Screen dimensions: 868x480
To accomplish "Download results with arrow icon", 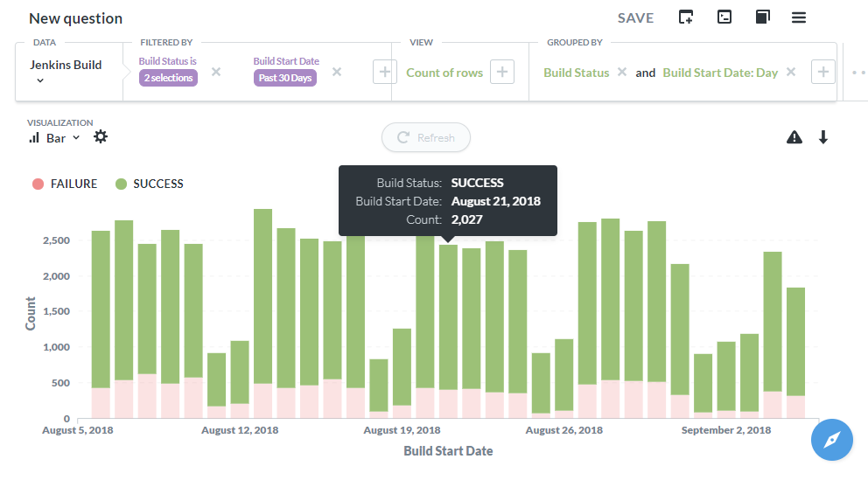I will (823, 137).
